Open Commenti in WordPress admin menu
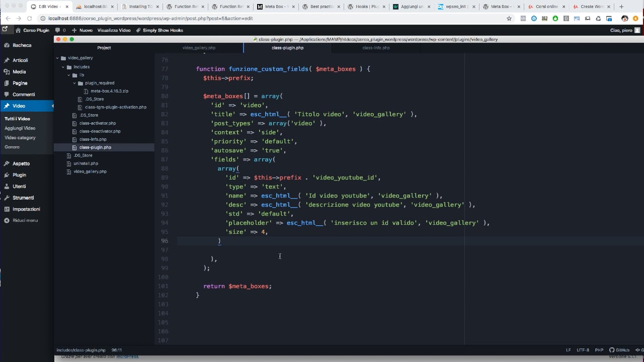Image resolution: width=644 pixels, height=362 pixels. 24,95
